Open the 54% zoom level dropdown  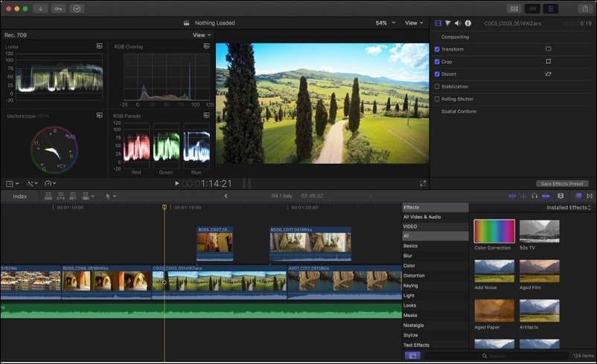coord(386,23)
